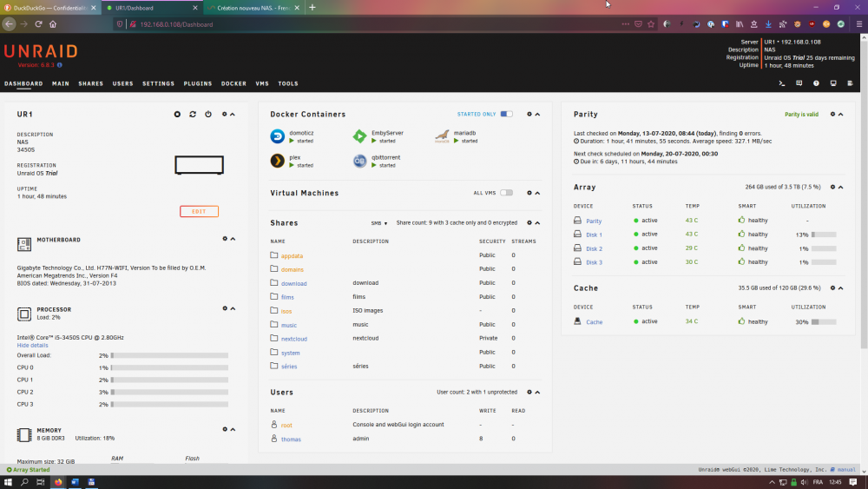Click the stop array icon in UR1 panel
Viewport: 868px width, 489px height.
pos(177,114)
